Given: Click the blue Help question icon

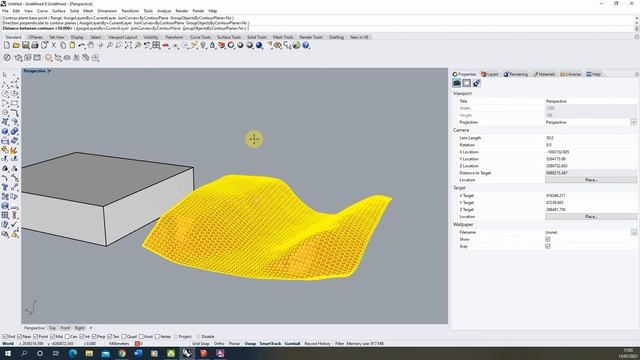Looking at the screenshot, I should 306,45.
